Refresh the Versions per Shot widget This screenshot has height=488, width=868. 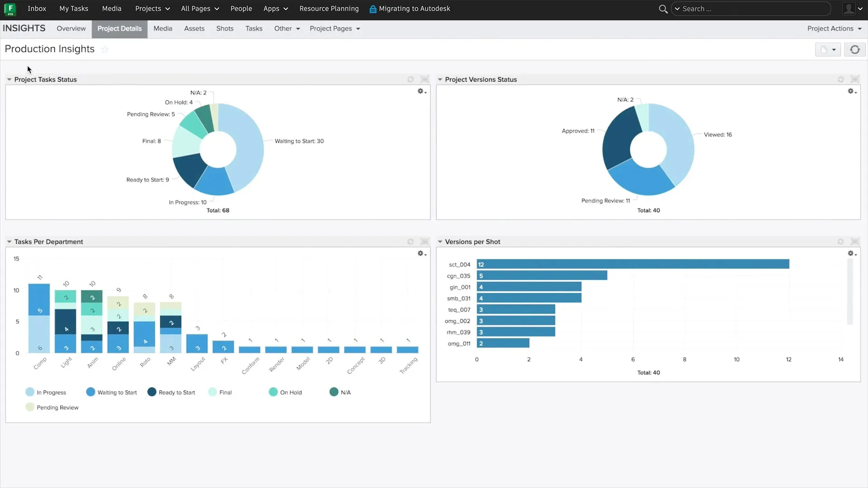tap(840, 242)
